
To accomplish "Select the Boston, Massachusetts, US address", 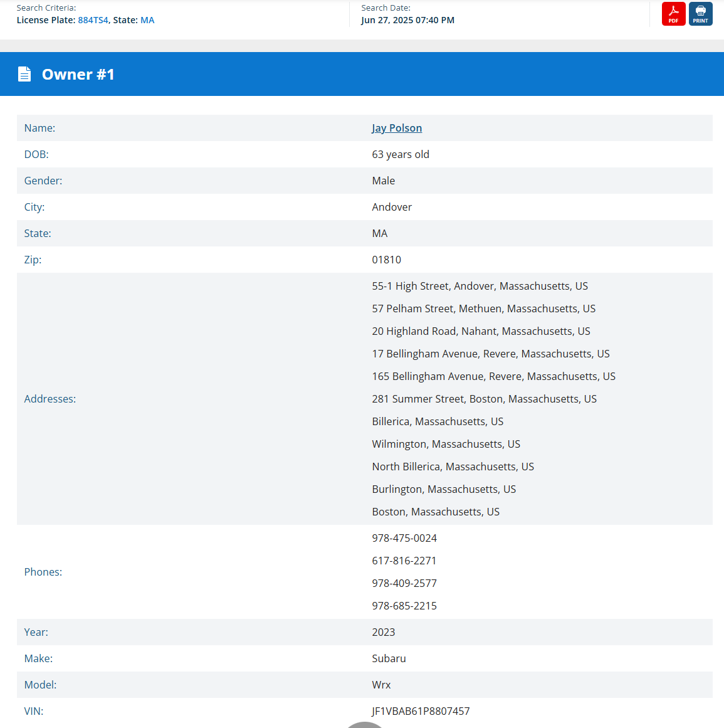I will [436, 512].
